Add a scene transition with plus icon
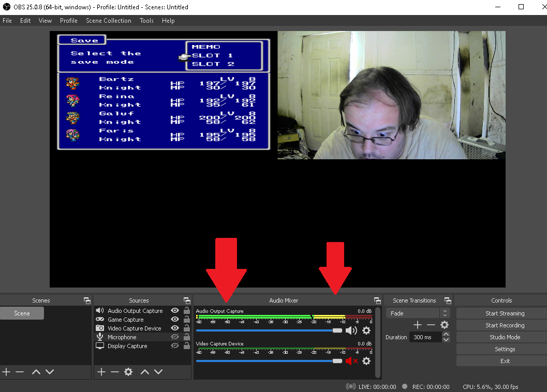Image resolution: width=547 pixels, height=392 pixels. (418, 325)
